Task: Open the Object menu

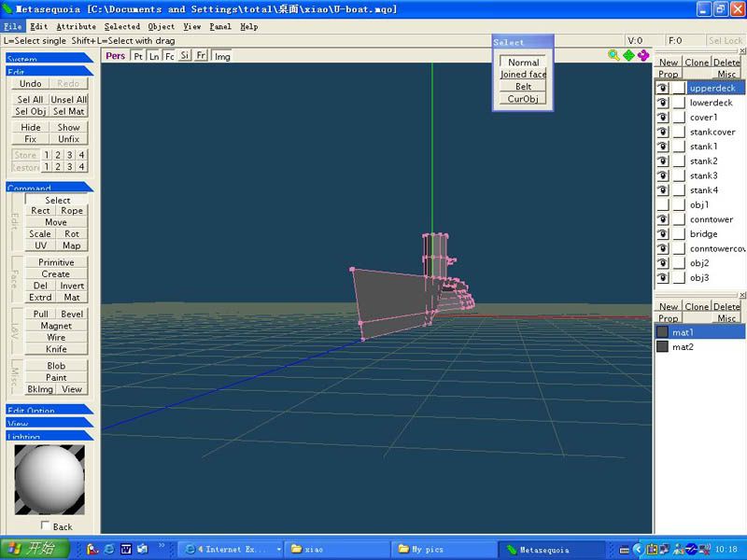Action: [x=161, y=27]
